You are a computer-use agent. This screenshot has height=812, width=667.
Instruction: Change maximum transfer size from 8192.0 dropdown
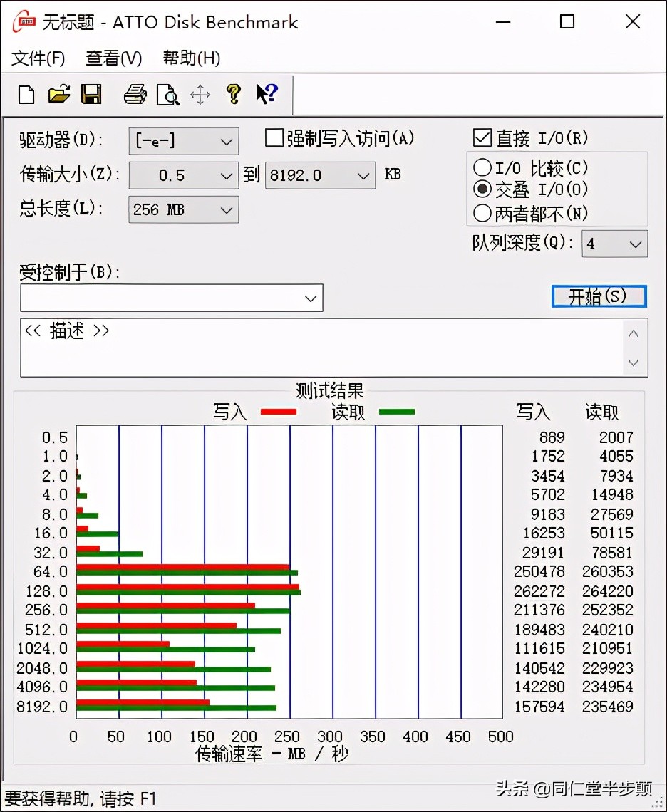coord(365,175)
